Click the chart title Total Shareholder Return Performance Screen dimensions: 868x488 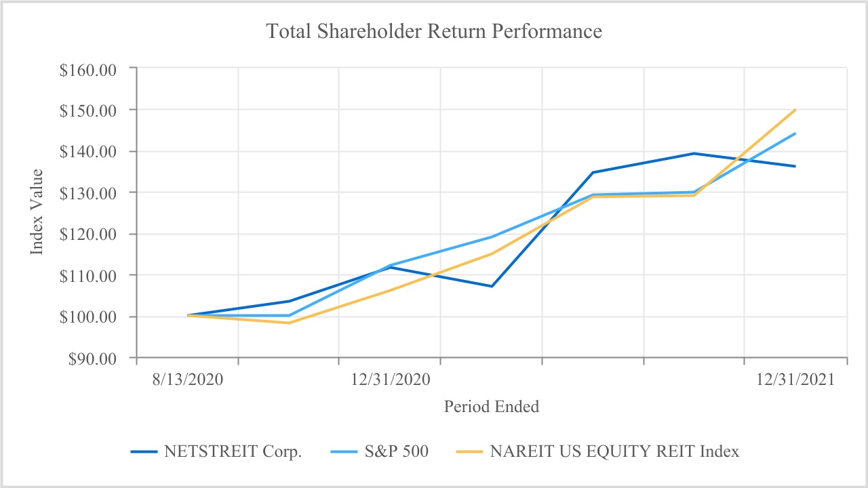(x=434, y=32)
